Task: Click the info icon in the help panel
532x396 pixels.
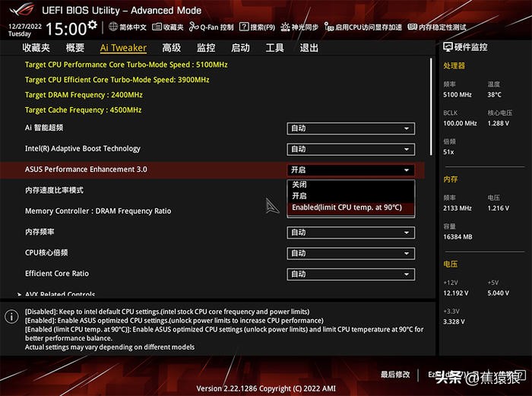Action: [11, 317]
